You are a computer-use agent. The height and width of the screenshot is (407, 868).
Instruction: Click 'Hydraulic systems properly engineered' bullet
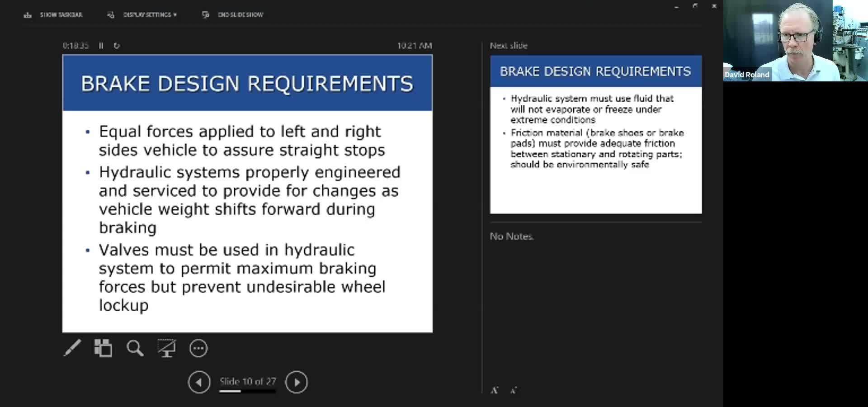pos(250,200)
